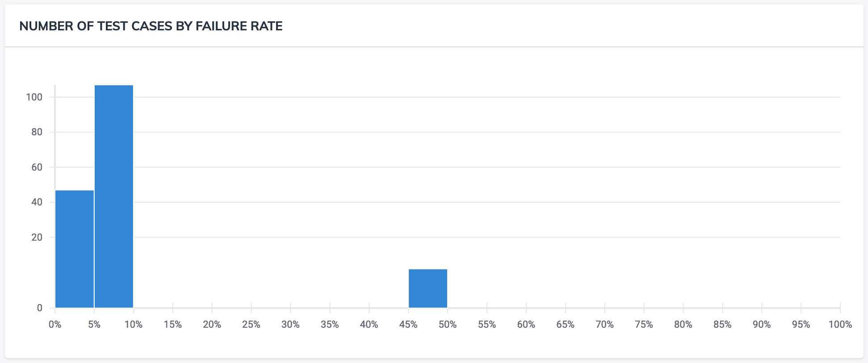The height and width of the screenshot is (363, 868).
Task: Click the 0% label on the x-axis
Action: 55,325
